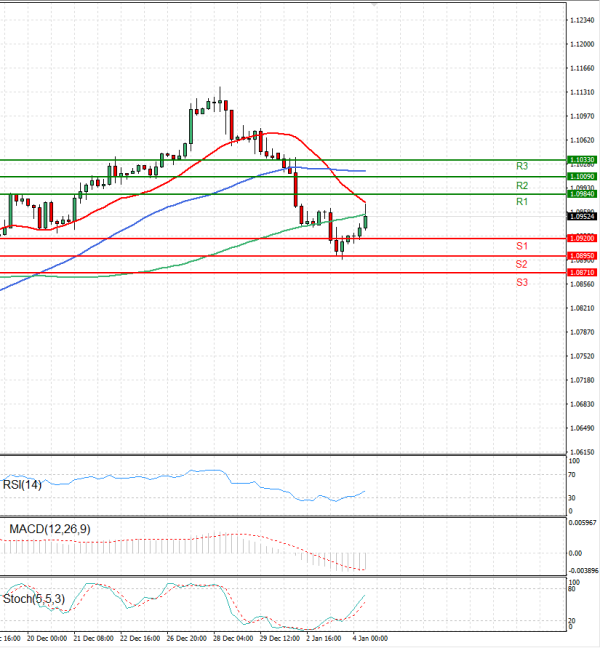600x648 pixels.
Task: Click the MACD(12,26,9) indicator label
Action: click(50, 529)
